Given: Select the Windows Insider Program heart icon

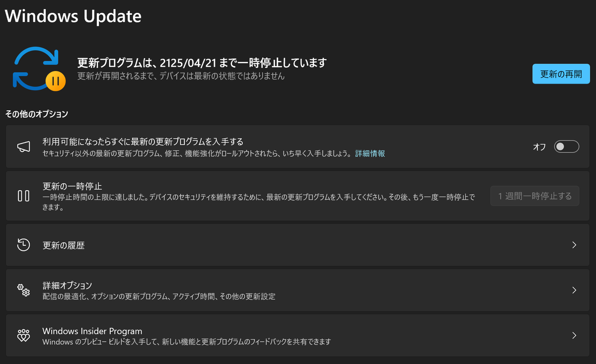Looking at the screenshot, I should click(23, 336).
